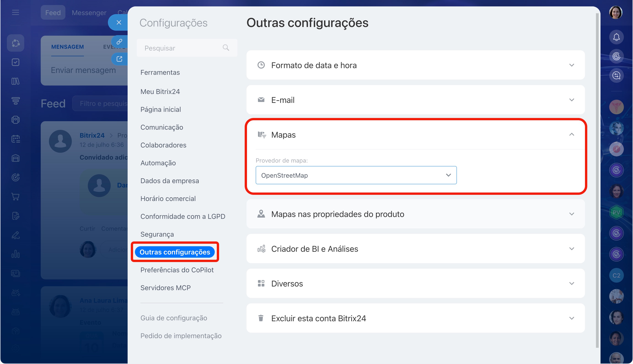Open settings in new window icon
This screenshot has height=364, width=633.
119,59
